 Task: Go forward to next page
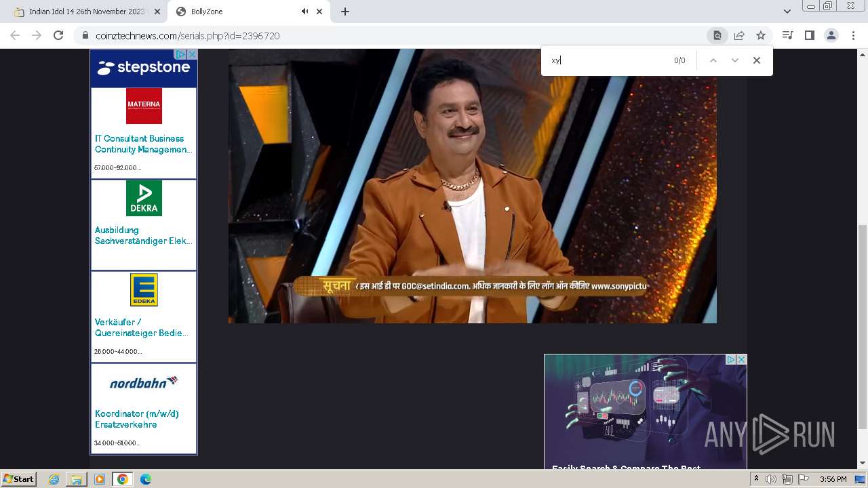tap(37, 35)
